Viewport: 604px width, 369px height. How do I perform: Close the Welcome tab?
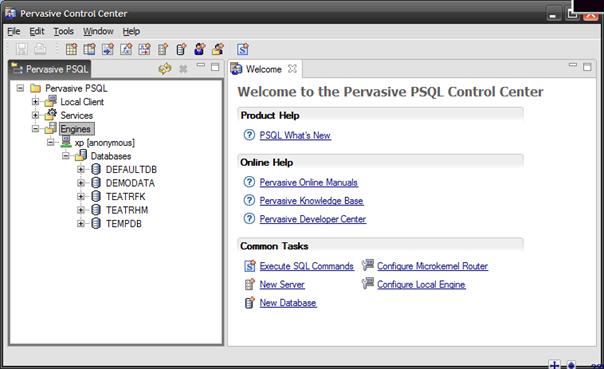click(292, 69)
